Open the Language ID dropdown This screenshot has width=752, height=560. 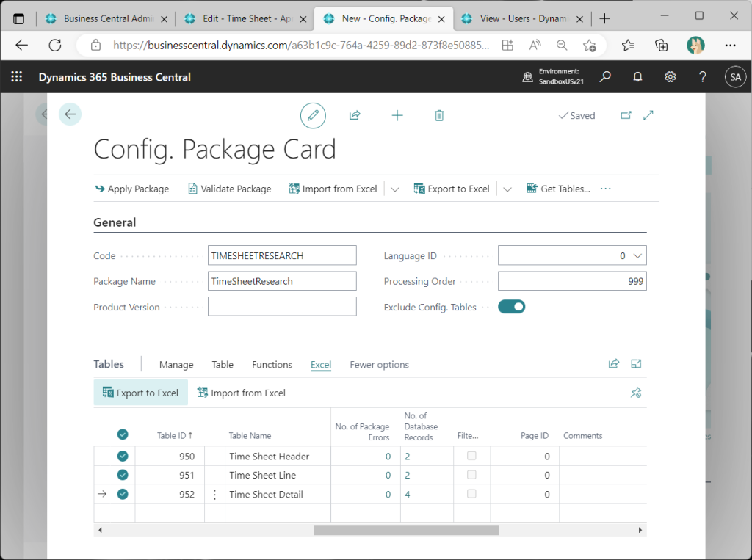point(637,255)
